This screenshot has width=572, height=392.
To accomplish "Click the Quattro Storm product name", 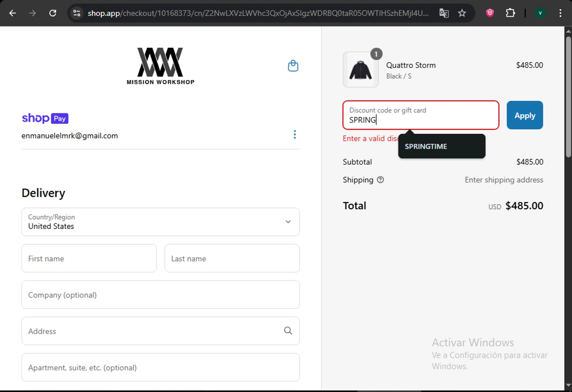I will [411, 65].
